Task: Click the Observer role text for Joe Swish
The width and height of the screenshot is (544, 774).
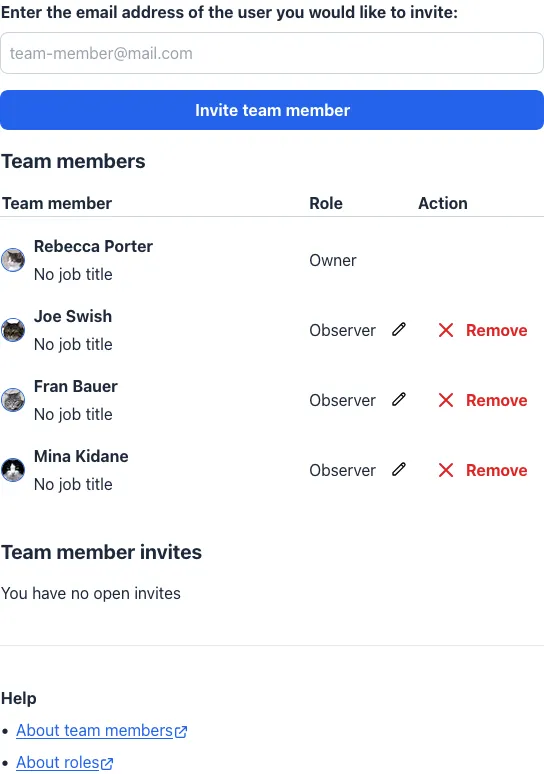Action: point(343,330)
